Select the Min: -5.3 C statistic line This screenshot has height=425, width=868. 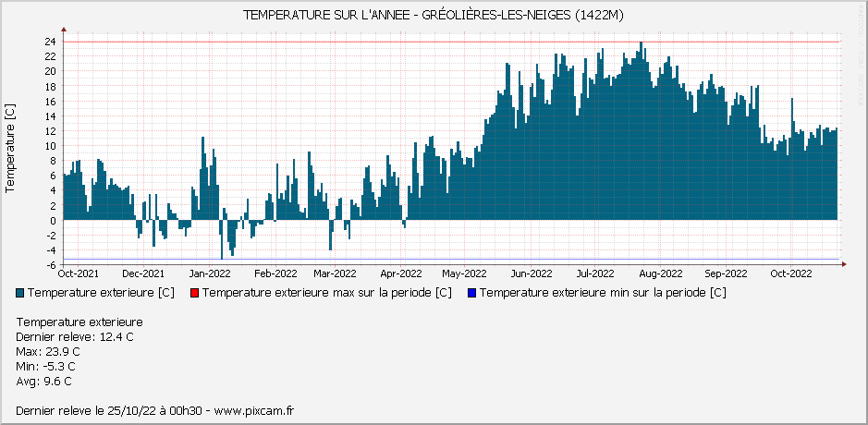point(46,367)
